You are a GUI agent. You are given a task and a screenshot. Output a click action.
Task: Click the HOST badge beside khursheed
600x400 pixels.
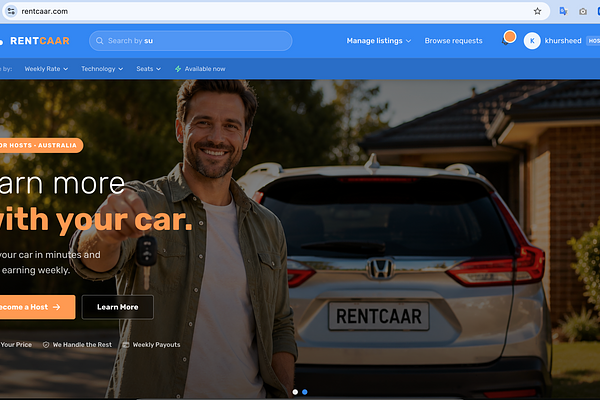coord(593,41)
